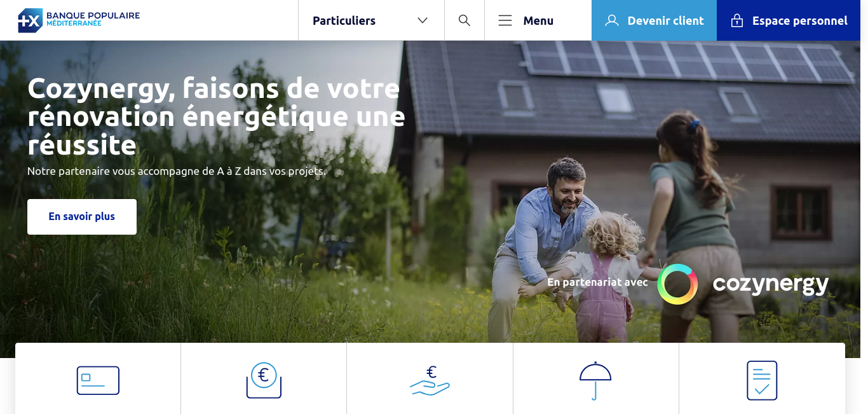Screen dimensions: 868x414
Task: Click the Banque Populaire Méditerranée logo
Action: click(79, 20)
